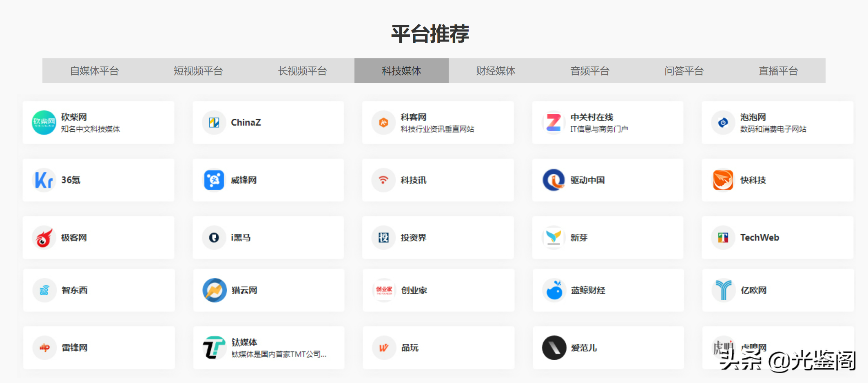Click the 快科技 orange logo icon

723,180
